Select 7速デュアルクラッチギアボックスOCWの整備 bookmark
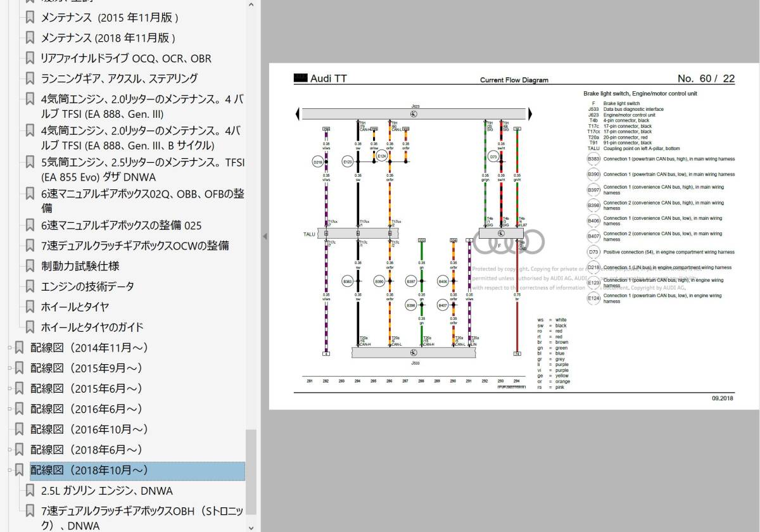The width and height of the screenshot is (760, 532). tap(135, 245)
